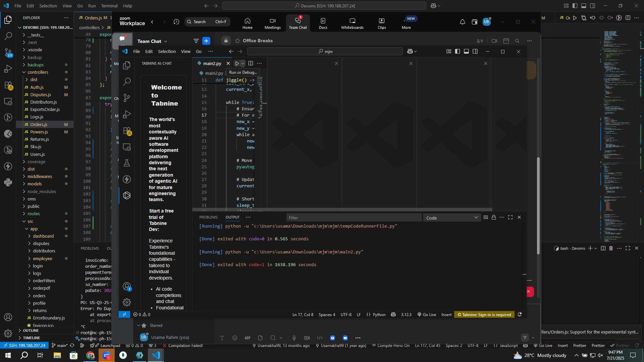Open Zoom Whiteboards tab
Image resolution: width=644 pixels, height=362 pixels.
point(352,23)
